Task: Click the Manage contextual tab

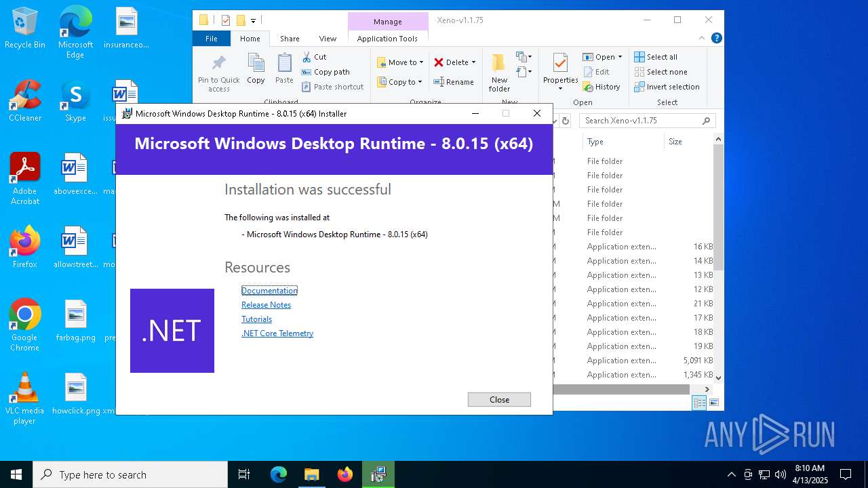Action: [388, 21]
